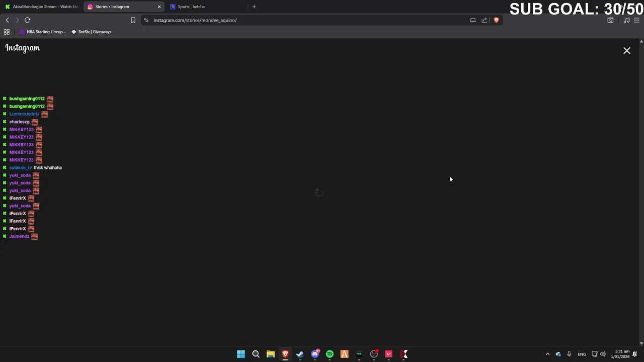Open Brave Shields panel
The height and width of the screenshot is (362, 644).
(x=496, y=20)
